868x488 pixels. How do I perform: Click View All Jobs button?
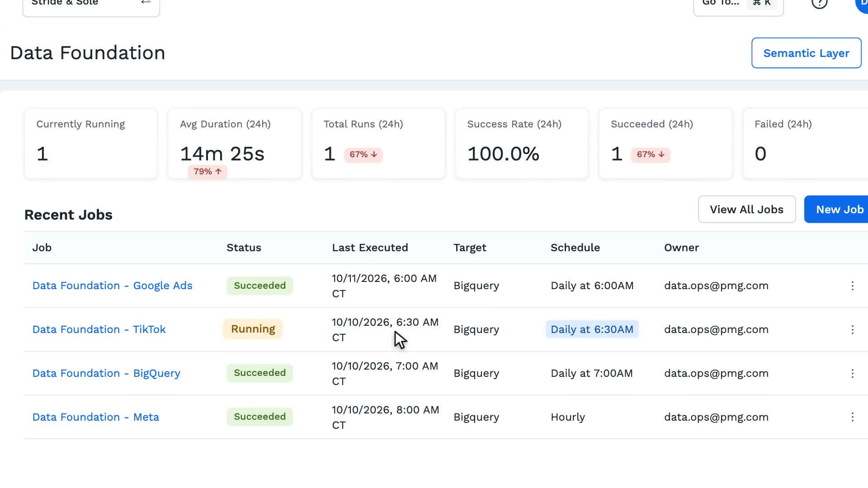[746, 209]
